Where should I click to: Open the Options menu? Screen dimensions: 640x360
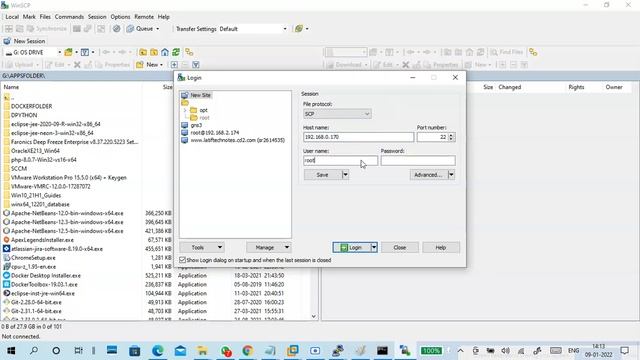[x=120, y=17]
